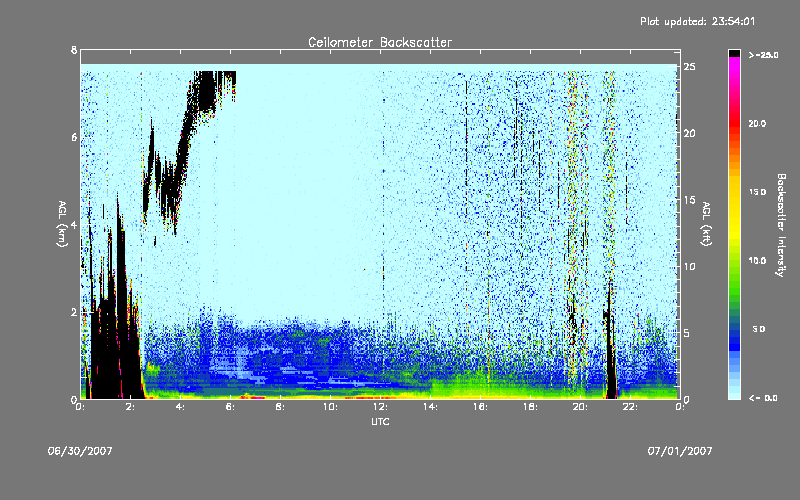Click the end date '07/01/2007'

(680, 451)
